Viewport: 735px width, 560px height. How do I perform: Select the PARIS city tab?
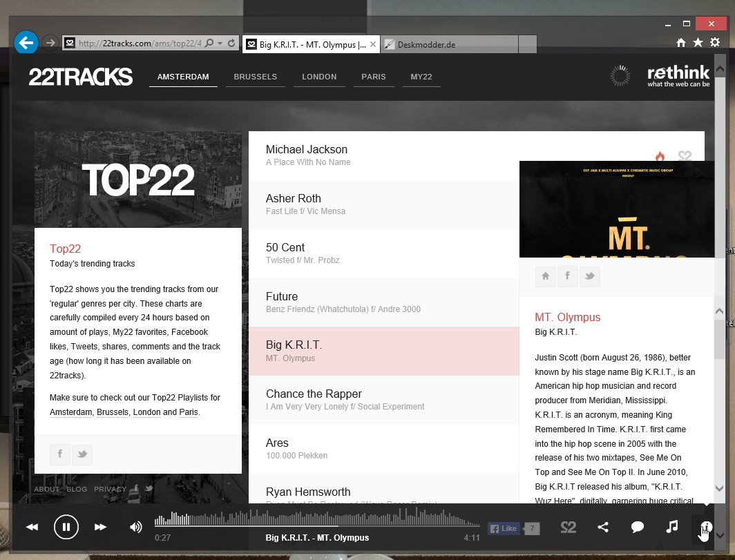pyautogui.click(x=374, y=77)
